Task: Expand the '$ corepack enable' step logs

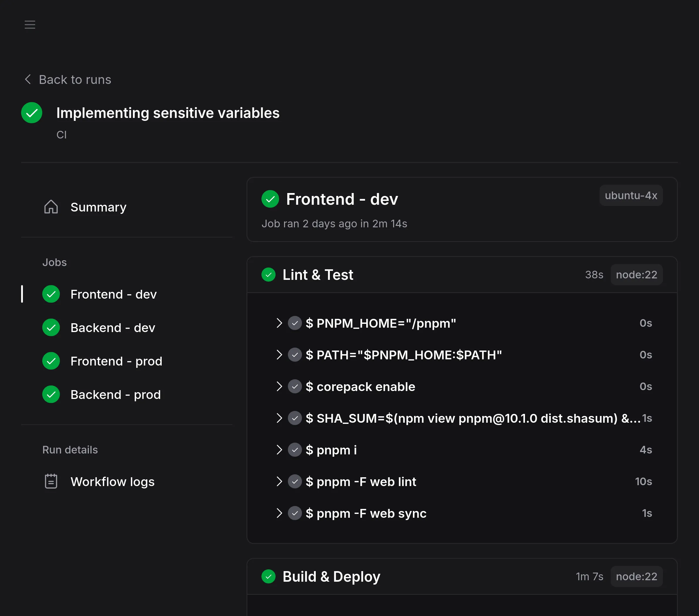Action: click(x=279, y=386)
